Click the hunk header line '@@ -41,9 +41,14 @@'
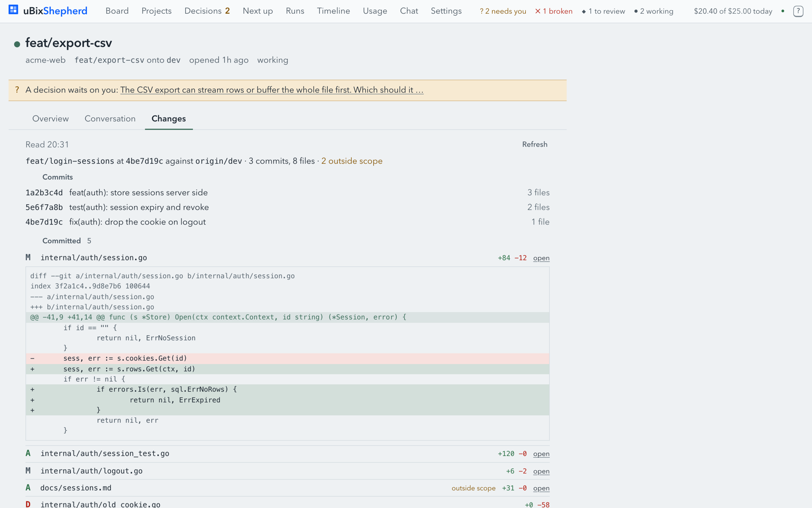 pyautogui.click(x=287, y=317)
